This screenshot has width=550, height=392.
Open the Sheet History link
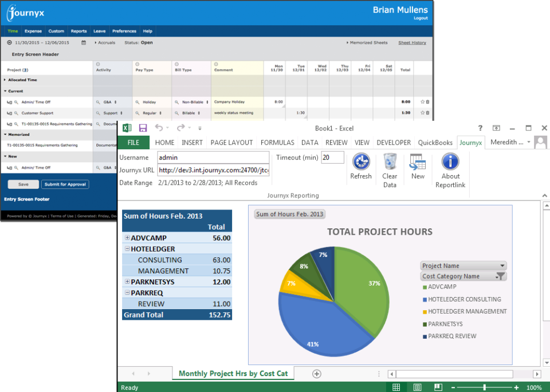(412, 43)
